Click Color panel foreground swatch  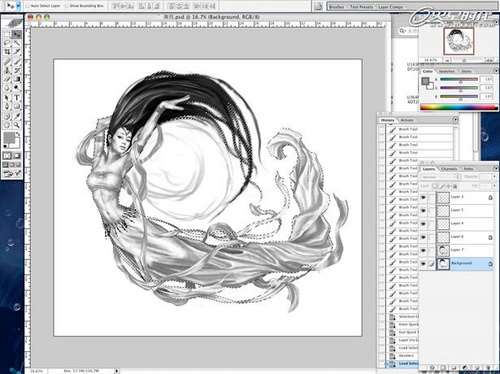(425, 81)
